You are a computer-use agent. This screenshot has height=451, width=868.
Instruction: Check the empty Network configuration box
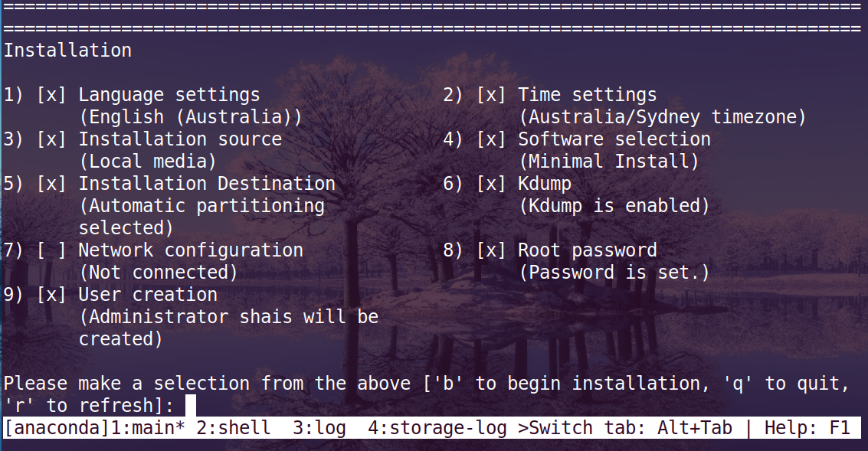coord(51,250)
